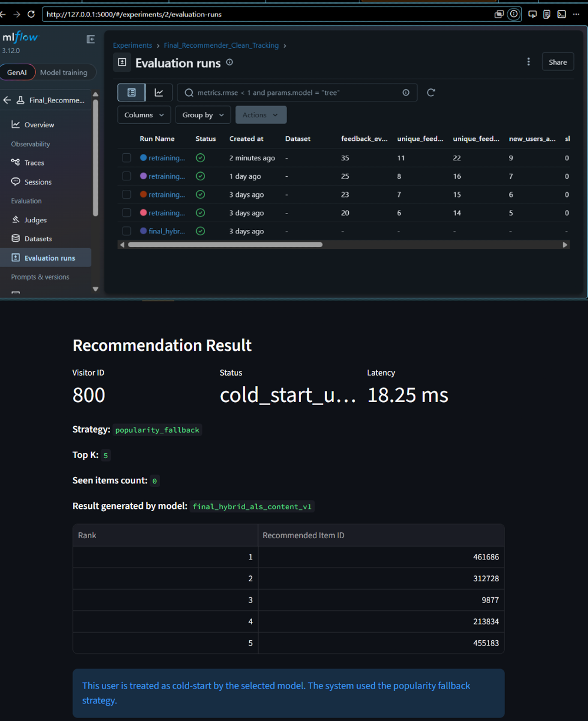The image size is (588, 721).
Task: Click the popularity_fallback strategy value
Action: (x=157, y=430)
